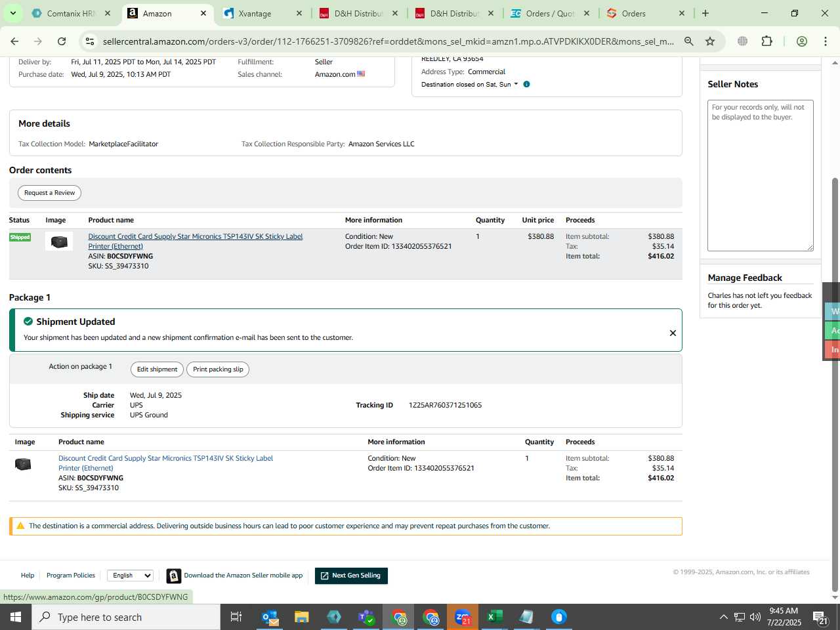This screenshot has width=840, height=630.
Task: Open the tab search chevron button
Action: coord(12,13)
